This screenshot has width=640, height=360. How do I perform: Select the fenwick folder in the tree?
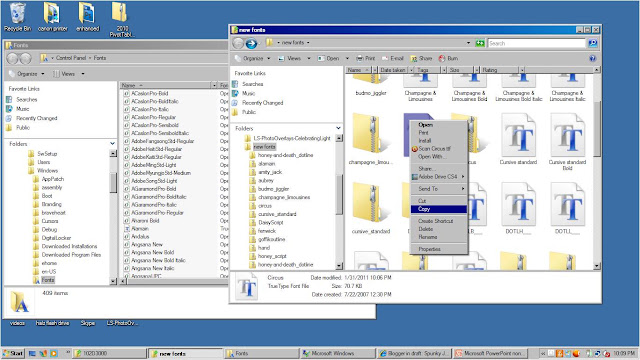[267, 231]
